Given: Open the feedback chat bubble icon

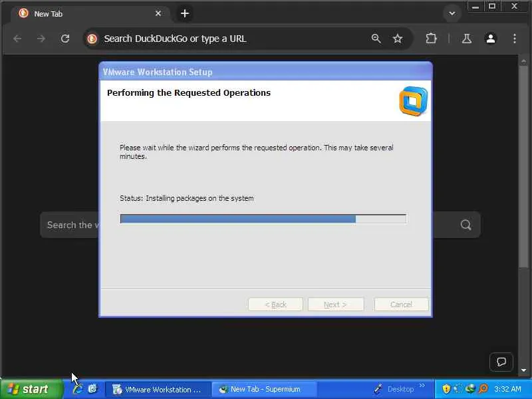Looking at the screenshot, I should pyautogui.click(x=501, y=362).
